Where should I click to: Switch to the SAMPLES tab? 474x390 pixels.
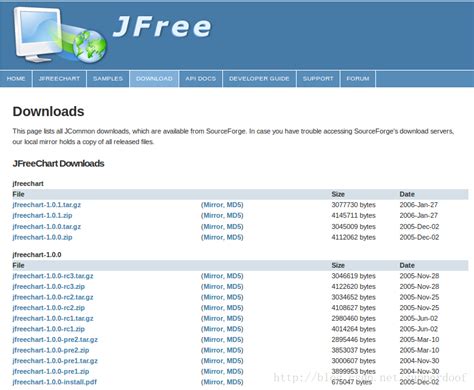pyautogui.click(x=108, y=79)
